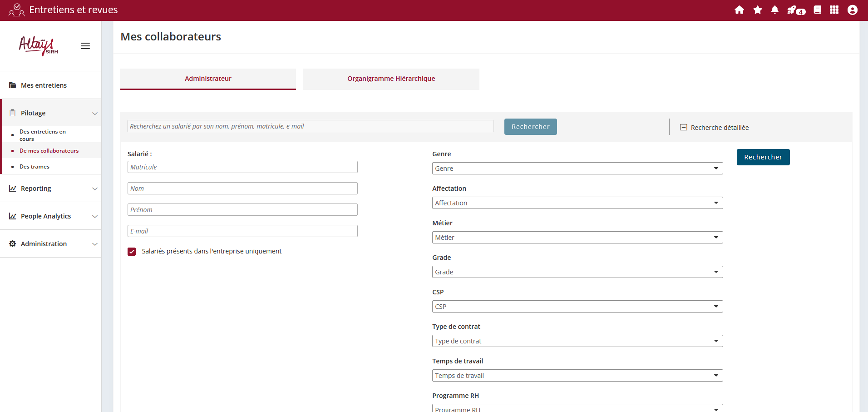The height and width of the screenshot is (412, 868).
Task: Toggle the hamburger sidebar menu
Action: click(x=85, y=46)
